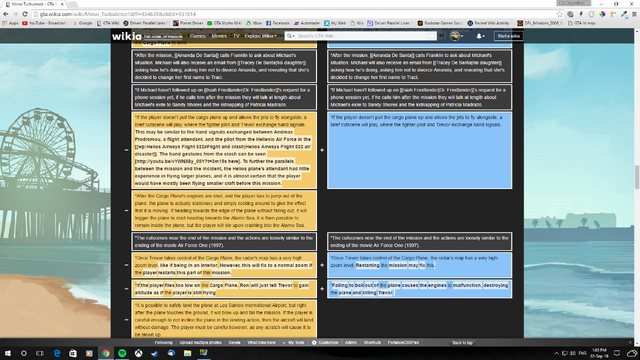Click the Wikia logo
Viewport: 640px width, 360px height.
pos(127,36)
